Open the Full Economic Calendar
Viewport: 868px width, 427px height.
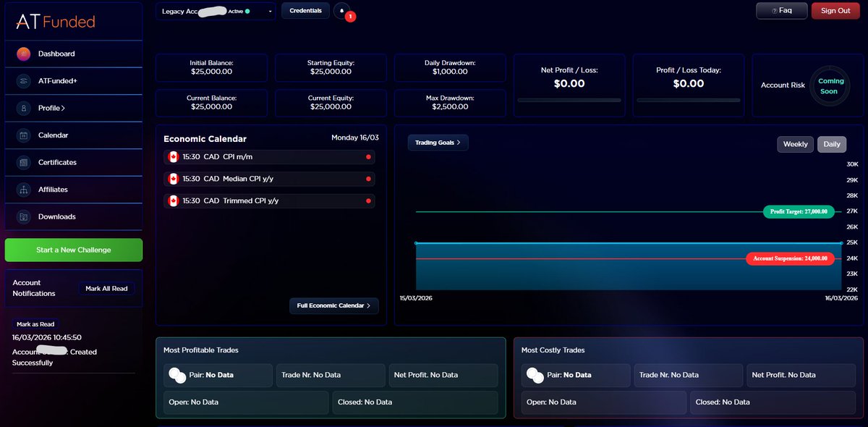pyautogui.click(x=334, y=305)
